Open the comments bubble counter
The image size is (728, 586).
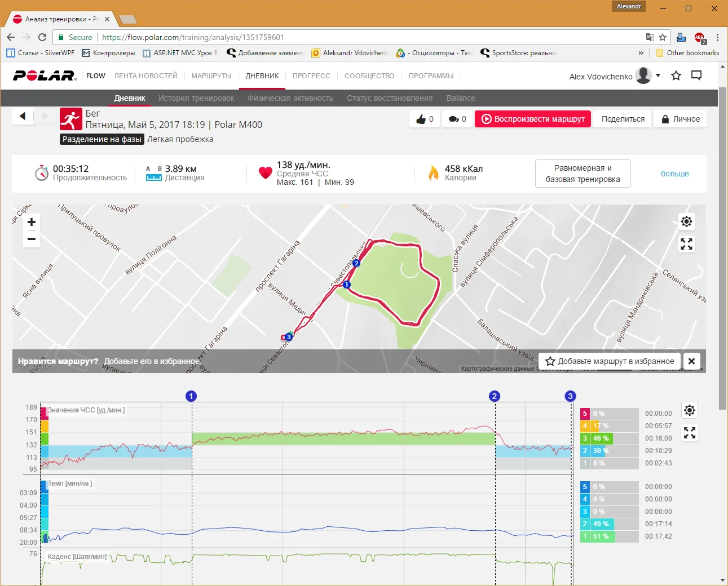click(x=457, y=119)
